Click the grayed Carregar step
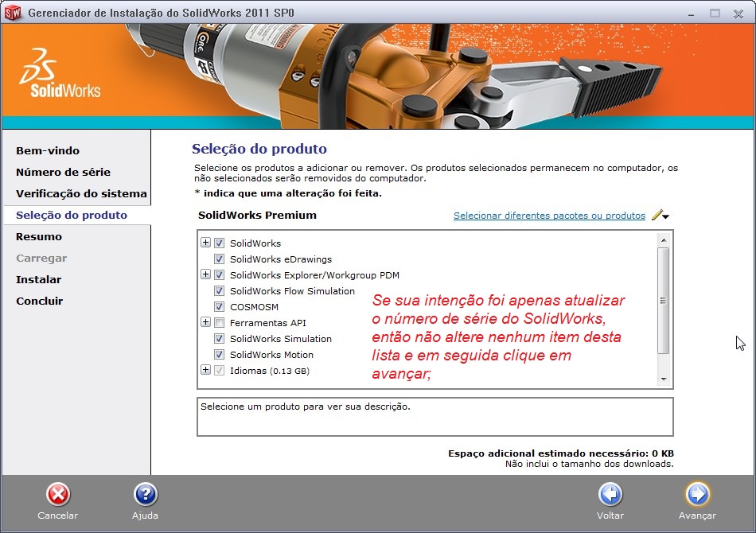The image size is (756, 533). click(41, 259)
